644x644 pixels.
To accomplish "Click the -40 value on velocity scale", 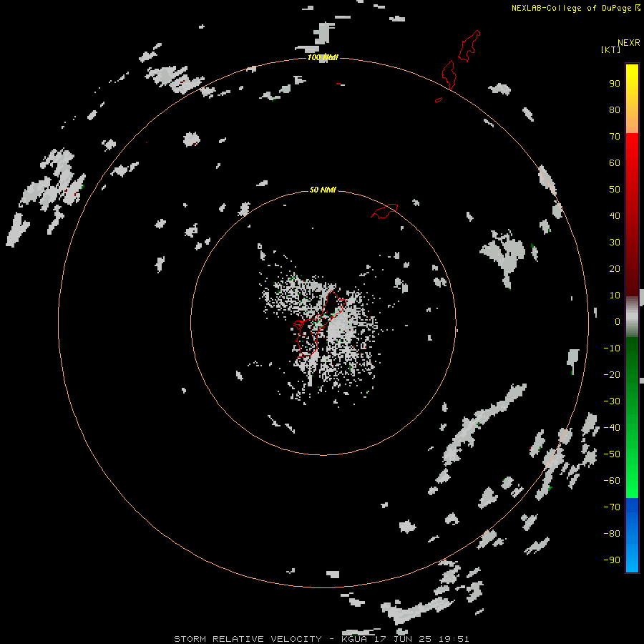I will coord(612,428).
